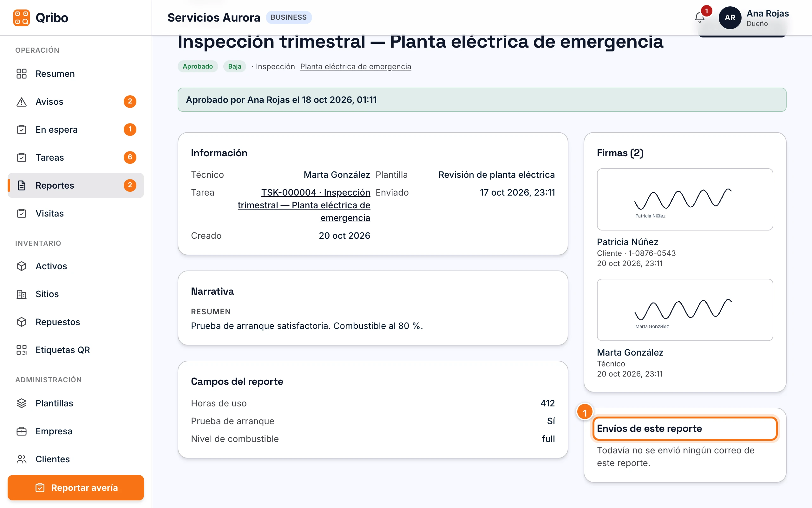Go to Avisos section
812x508 pixels.
tap(76, 102)
